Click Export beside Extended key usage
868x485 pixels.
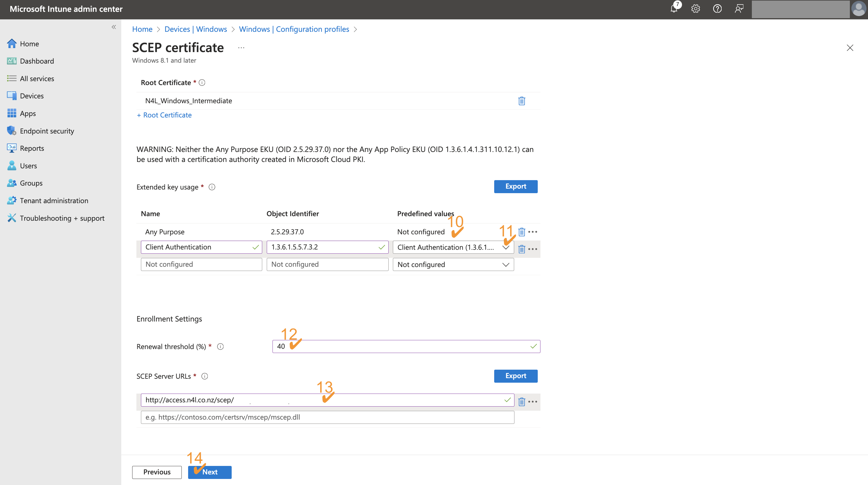click(516, 186)
